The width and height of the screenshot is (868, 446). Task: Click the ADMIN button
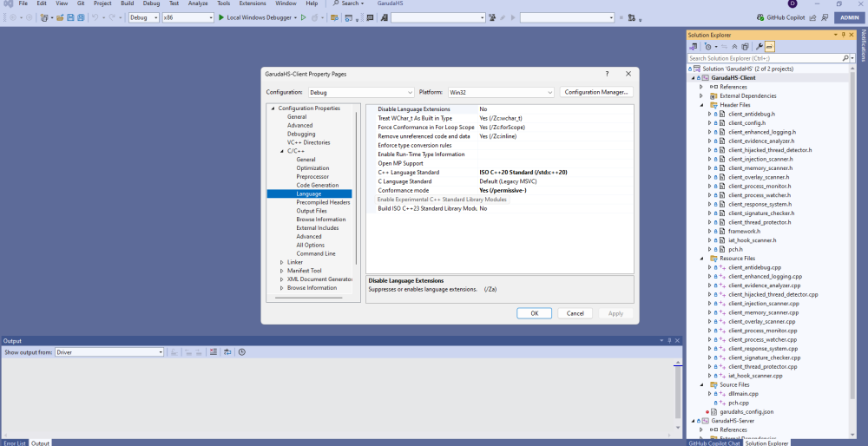[x=849, y=17]
